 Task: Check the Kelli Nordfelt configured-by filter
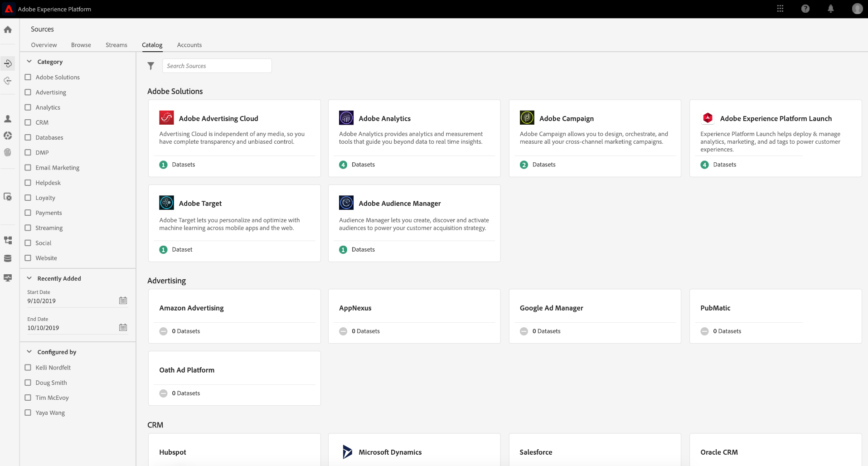pyautogui.click(x=28, y=367)
